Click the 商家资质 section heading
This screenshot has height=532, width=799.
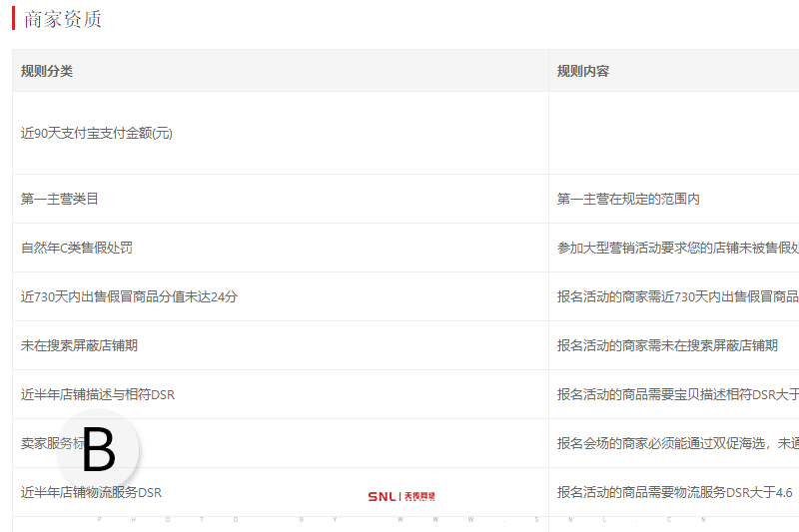click(62, 19)
